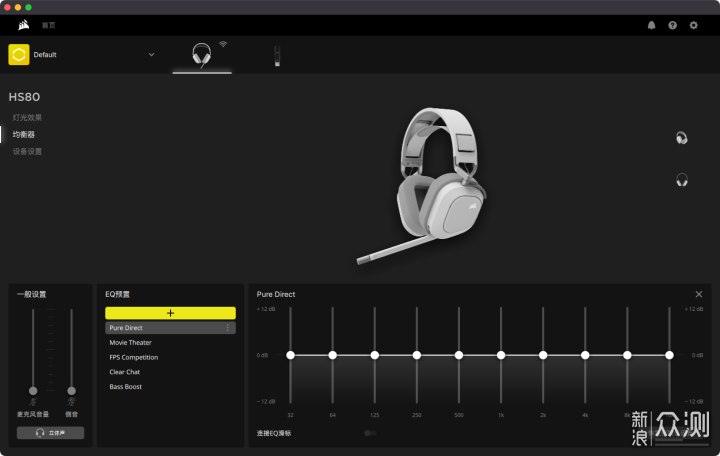Click the 125 Hz EQ band handle
The image size is (720, 456).
pyautogui.click(x=375, y=355)
